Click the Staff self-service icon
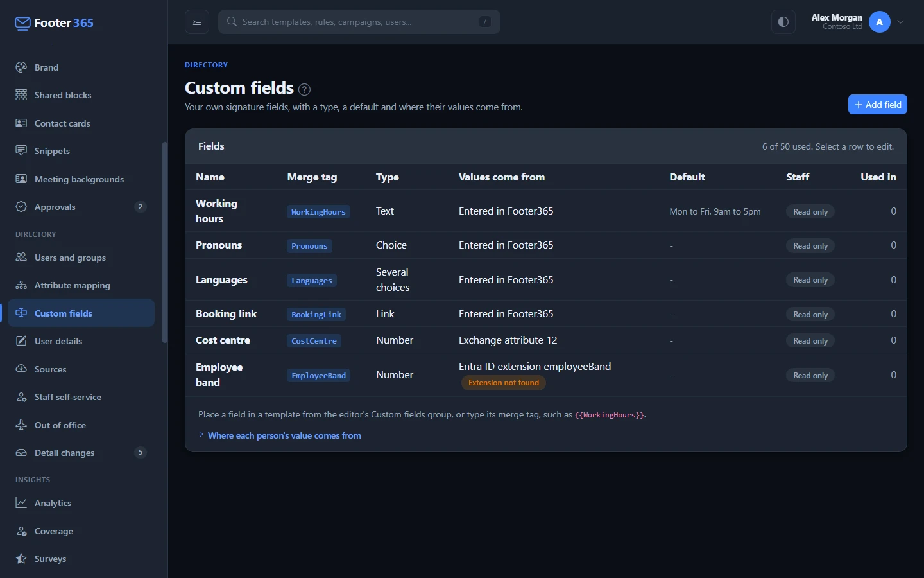 point(21,397)
